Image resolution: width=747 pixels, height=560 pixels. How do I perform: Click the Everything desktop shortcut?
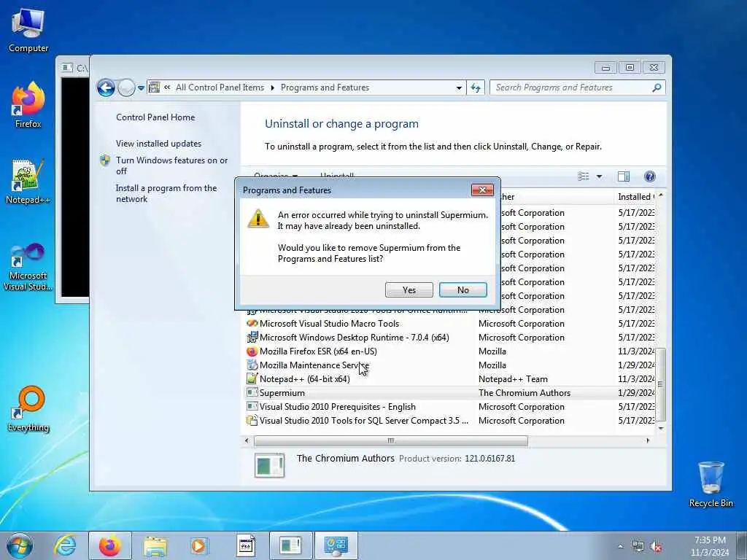click(28, 409)
